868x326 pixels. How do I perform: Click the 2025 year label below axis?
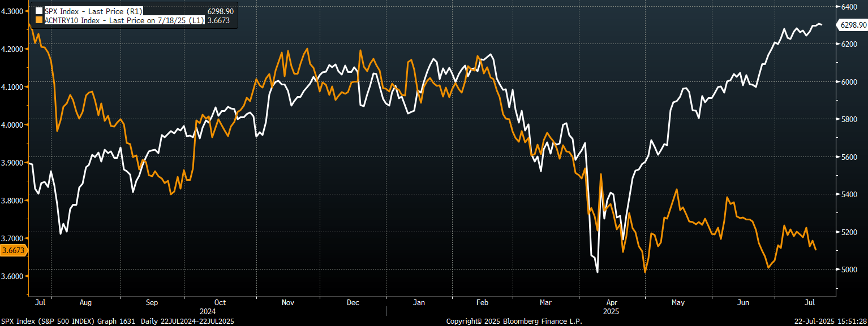pyautogui.click(x=612, y=311)
